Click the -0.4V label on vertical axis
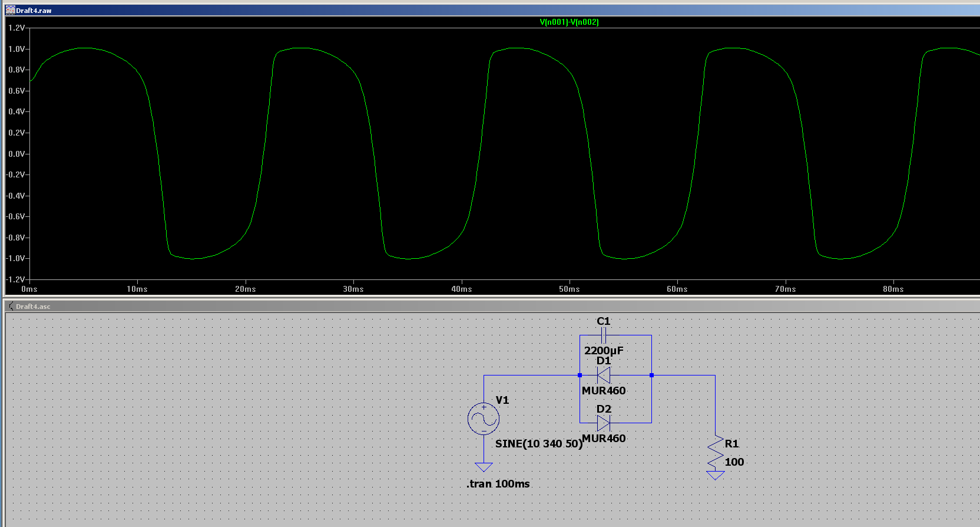 15,196
